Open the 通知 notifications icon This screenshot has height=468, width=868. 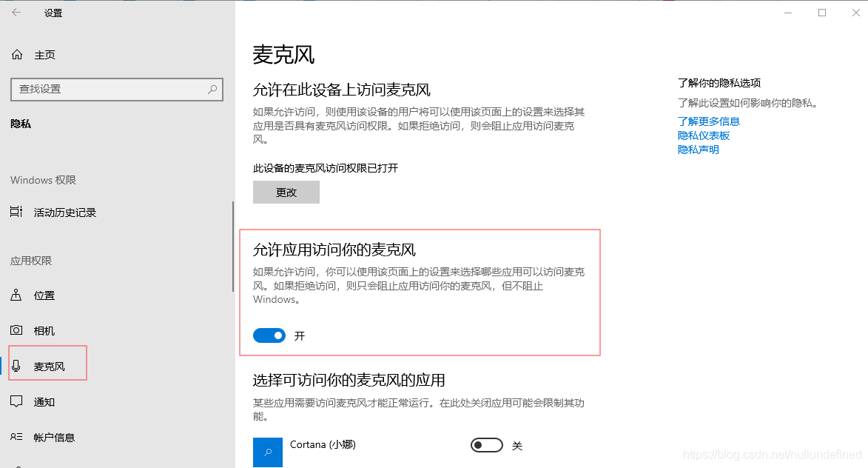coord(16,401)
